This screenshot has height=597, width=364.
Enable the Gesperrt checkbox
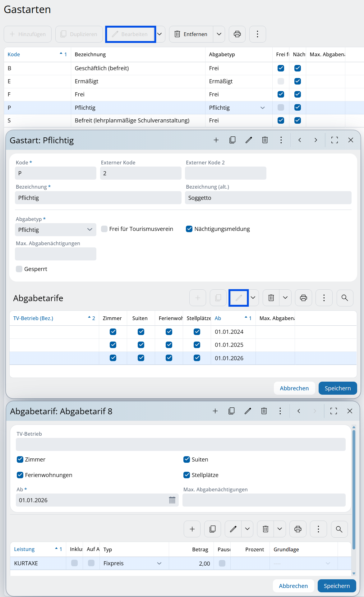19,269
